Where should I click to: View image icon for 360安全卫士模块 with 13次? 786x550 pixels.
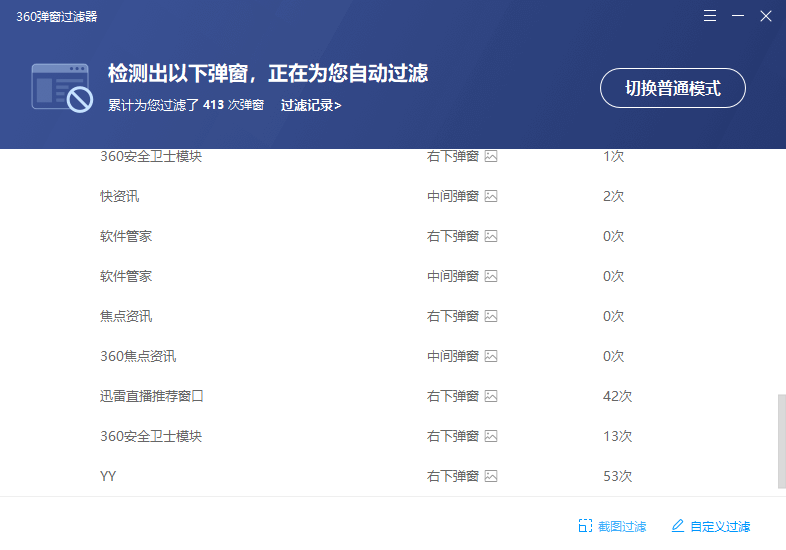pos(491,436)
